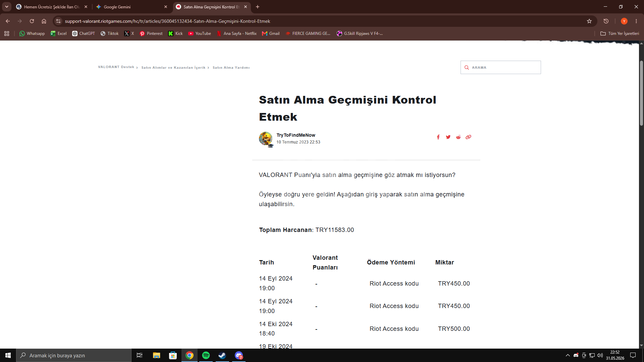Focus the ARAMA search field
The height and width of the screenshot is (362, 644).
[500, 67]
